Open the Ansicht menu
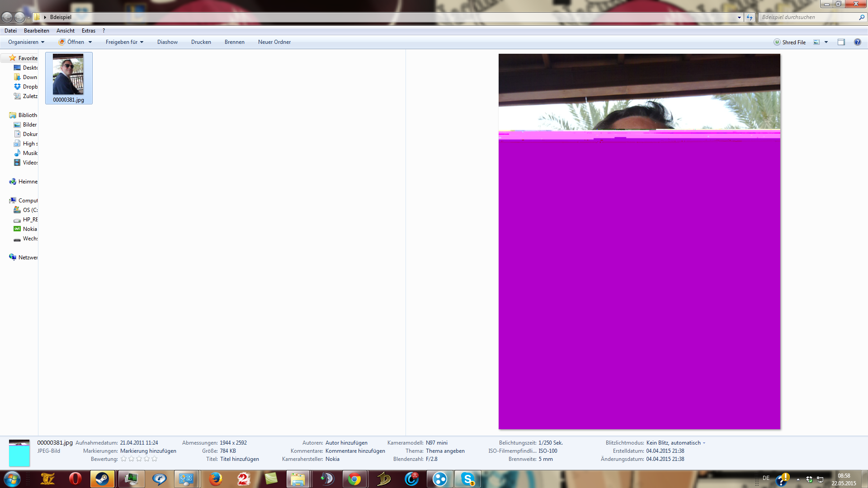This screenshot has width=868, height=488. tap(66, 31)
